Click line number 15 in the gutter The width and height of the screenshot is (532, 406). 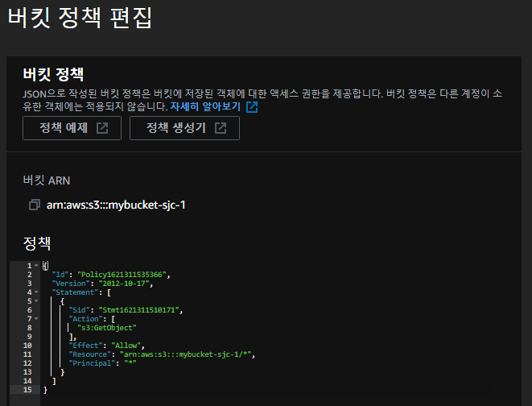pos(27,390)
